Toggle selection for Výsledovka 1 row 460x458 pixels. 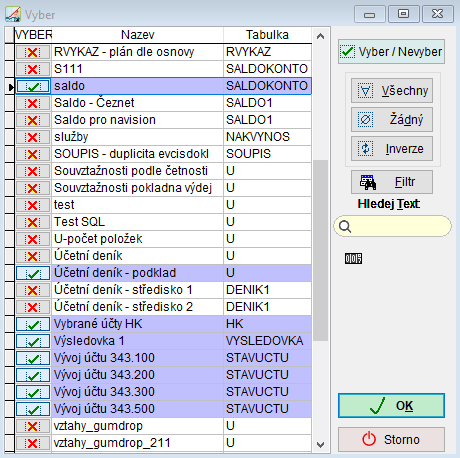tap(33, 341)
